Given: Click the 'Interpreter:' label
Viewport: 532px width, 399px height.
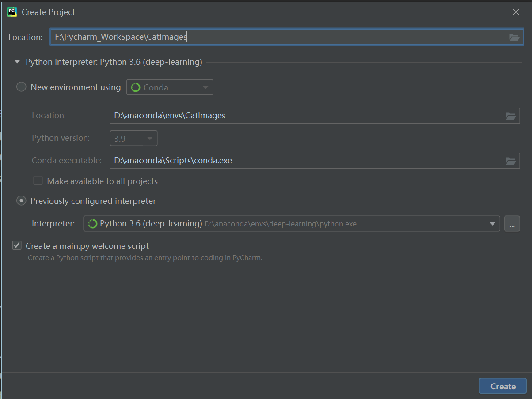Looking at the screenshot, I should click(53, 224).
